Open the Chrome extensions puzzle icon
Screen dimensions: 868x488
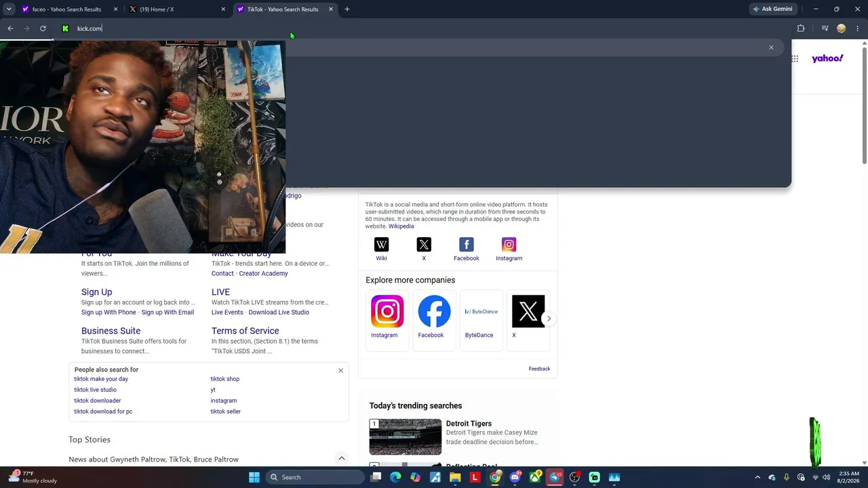(x=801, y=28)
